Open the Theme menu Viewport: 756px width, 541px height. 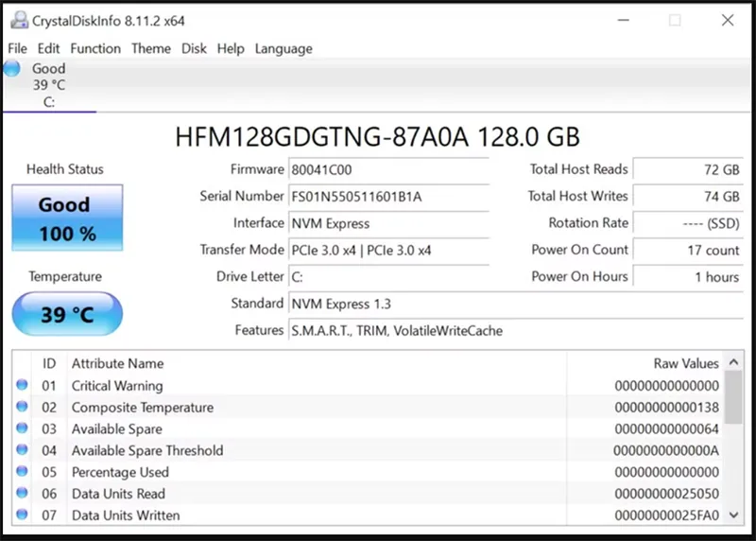[151, 49]
